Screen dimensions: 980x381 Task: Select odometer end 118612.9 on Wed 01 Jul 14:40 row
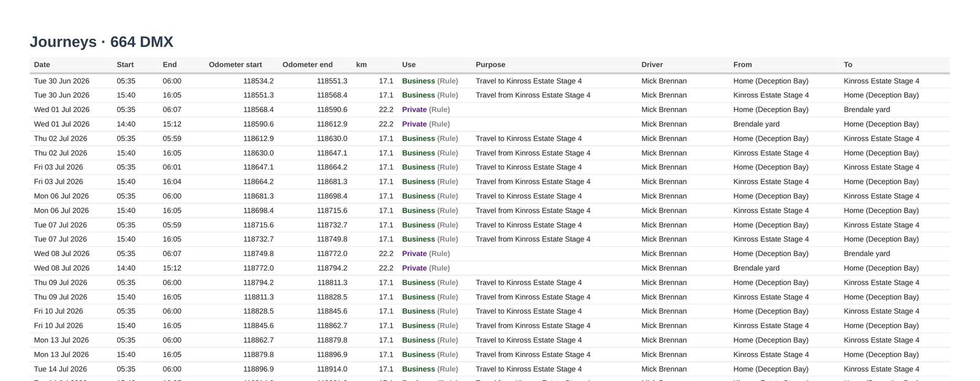coord(332,124)
